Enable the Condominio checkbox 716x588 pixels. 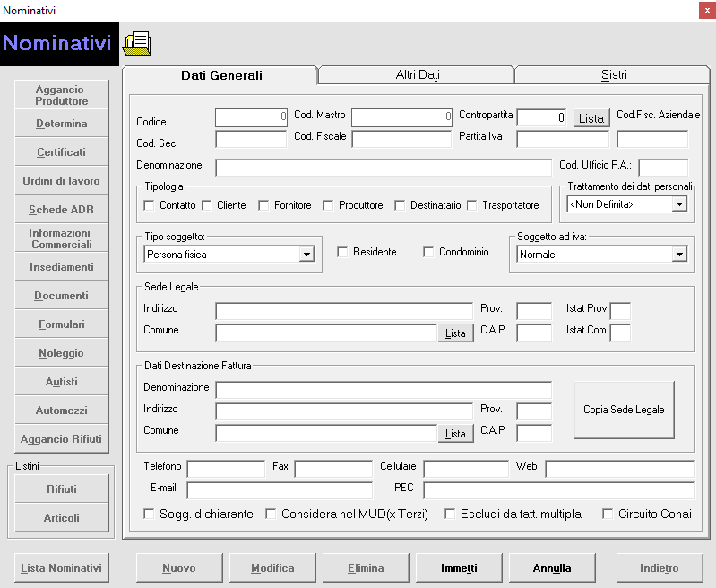point(427,252)
